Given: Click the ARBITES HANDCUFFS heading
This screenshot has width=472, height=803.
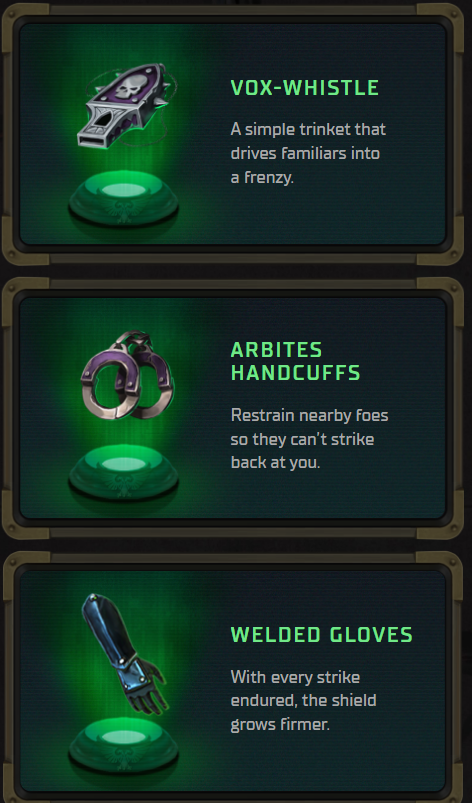Looking at the screenshot, I should 295,361.
